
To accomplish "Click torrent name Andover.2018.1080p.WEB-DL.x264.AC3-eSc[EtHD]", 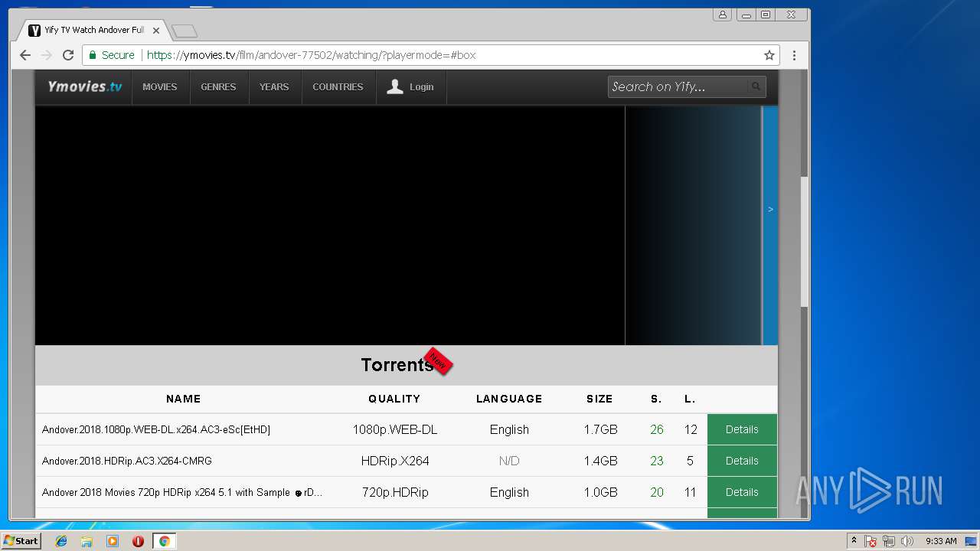I will [156, 430].
